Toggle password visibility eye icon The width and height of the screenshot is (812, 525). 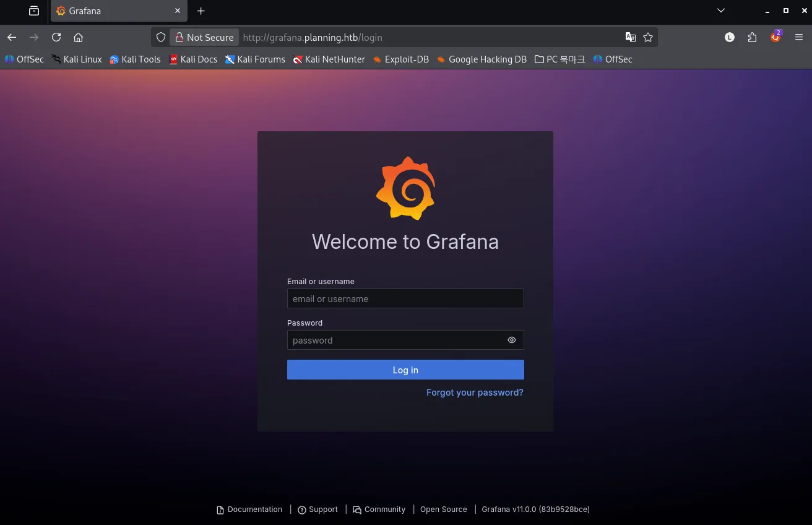point(512,340)
